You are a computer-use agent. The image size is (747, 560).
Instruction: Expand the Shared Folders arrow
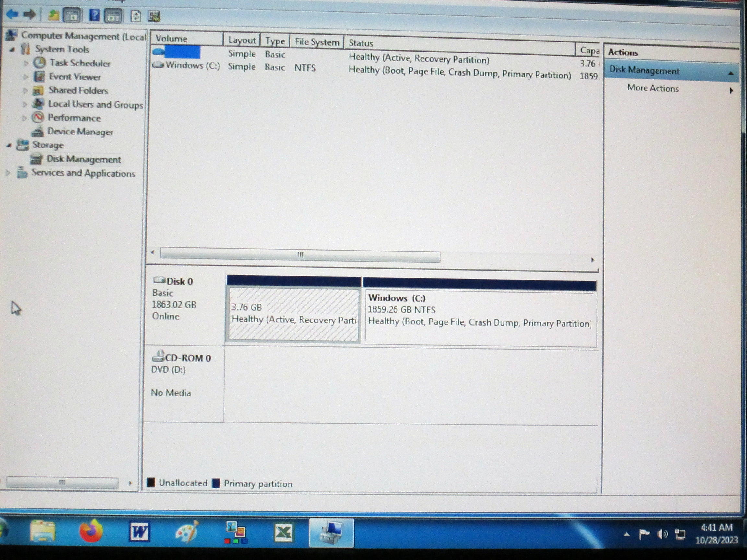coord(25,90)
